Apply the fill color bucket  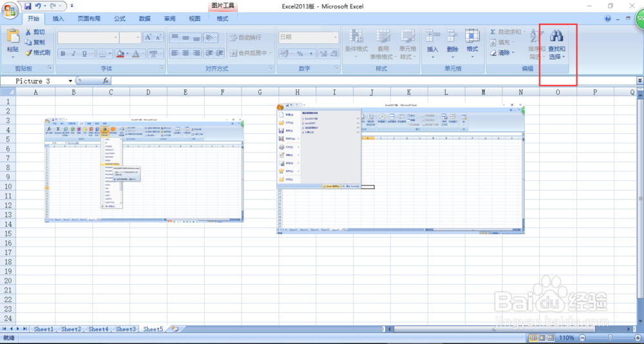tap(120, 53)
